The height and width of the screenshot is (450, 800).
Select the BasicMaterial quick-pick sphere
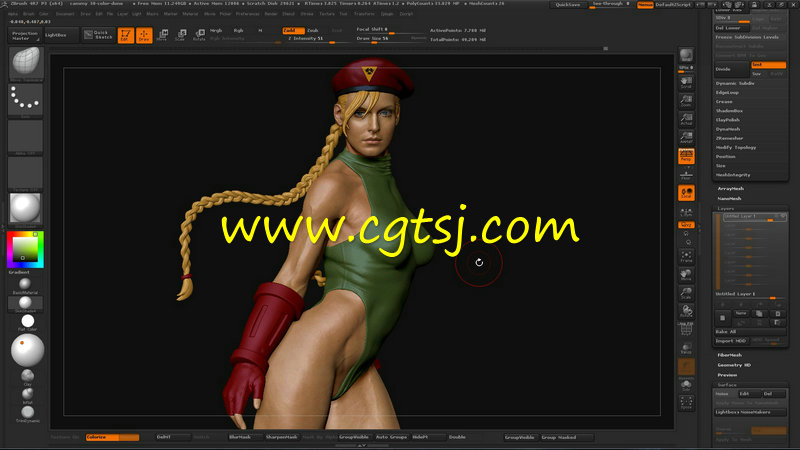(x=25, y=284)
